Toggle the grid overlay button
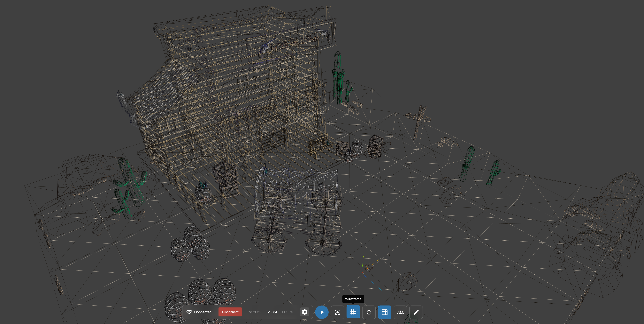This screenshot has height=324, width=644. tap(385, 312)
